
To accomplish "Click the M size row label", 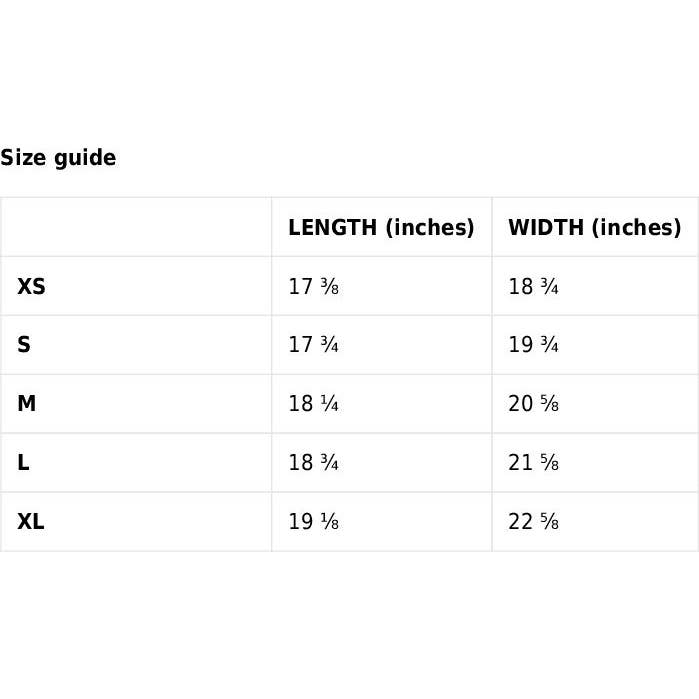I will tap(27, 404).
